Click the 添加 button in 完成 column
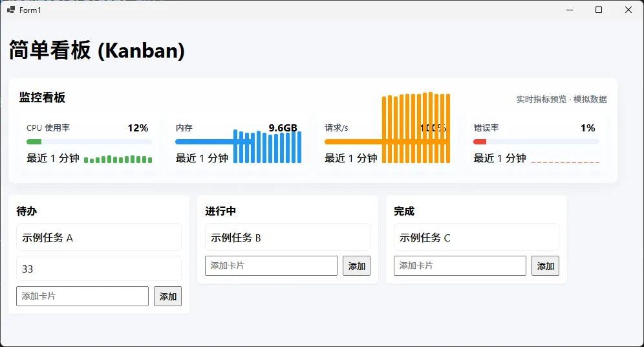644x347 pixels. pyautogui.click(x=546, y=265)
